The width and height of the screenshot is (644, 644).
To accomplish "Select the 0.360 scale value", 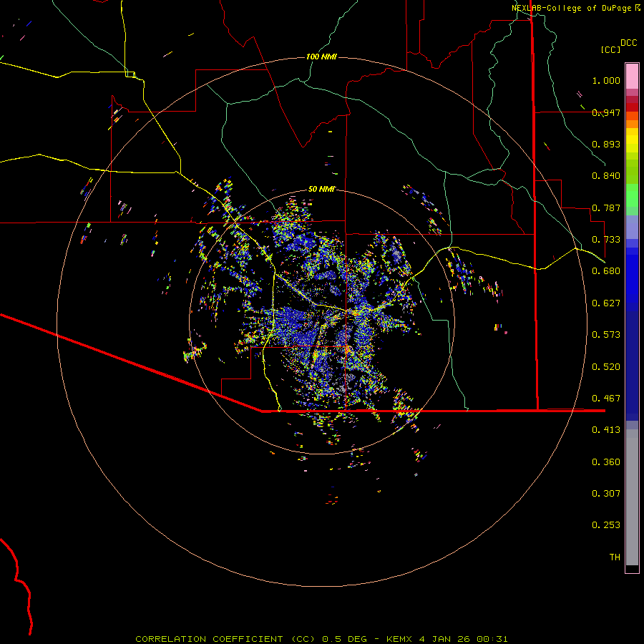I will [606, 462].
